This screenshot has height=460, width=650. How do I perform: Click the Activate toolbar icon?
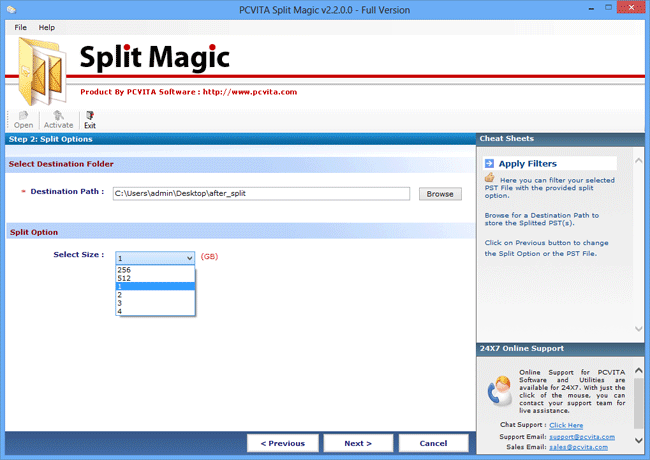pyautogui.click(x=58, y=120)
